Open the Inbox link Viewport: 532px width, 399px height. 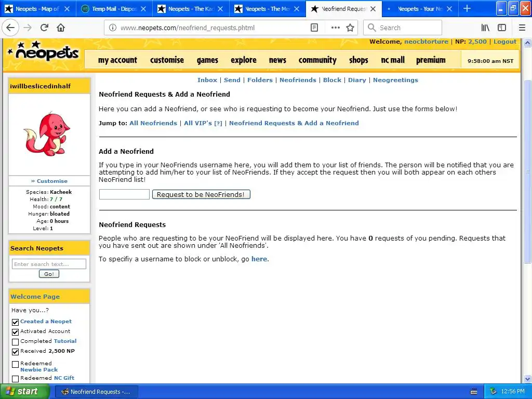point(207,80)
